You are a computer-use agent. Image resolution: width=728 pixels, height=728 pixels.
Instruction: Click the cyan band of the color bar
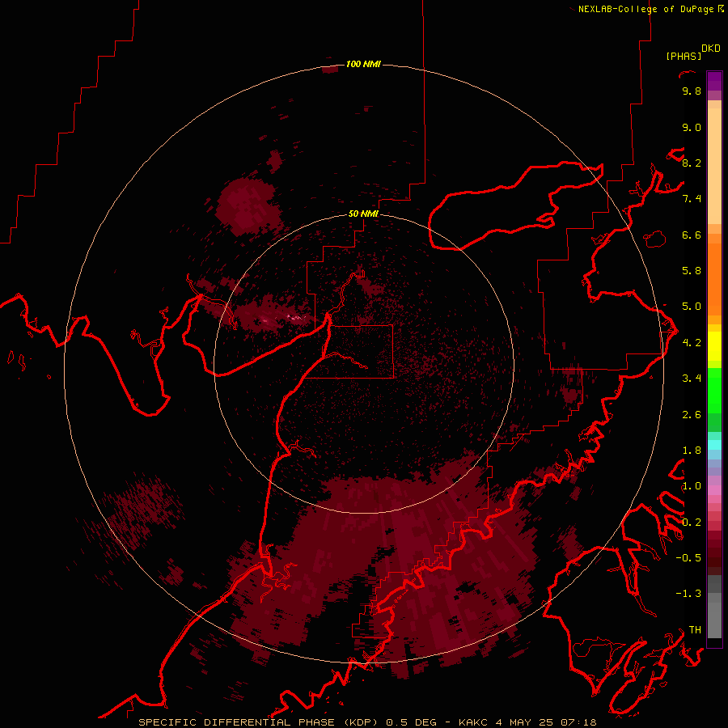(714, 445)
